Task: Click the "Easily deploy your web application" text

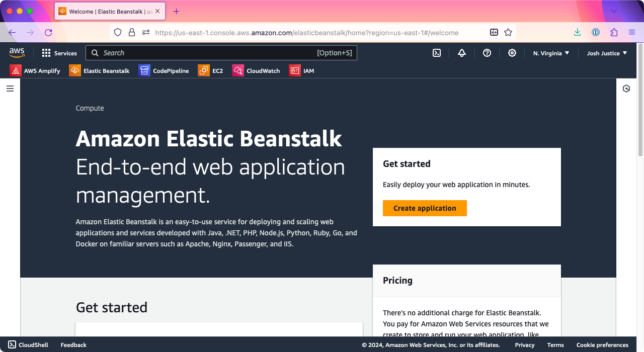Action: tap(456, 185)
